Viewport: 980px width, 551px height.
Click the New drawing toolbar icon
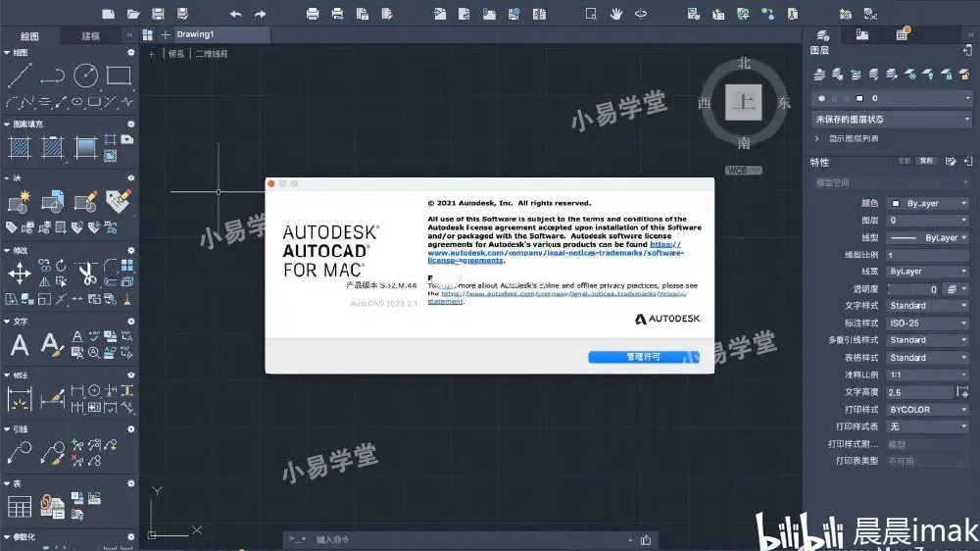tap(108, 14)
